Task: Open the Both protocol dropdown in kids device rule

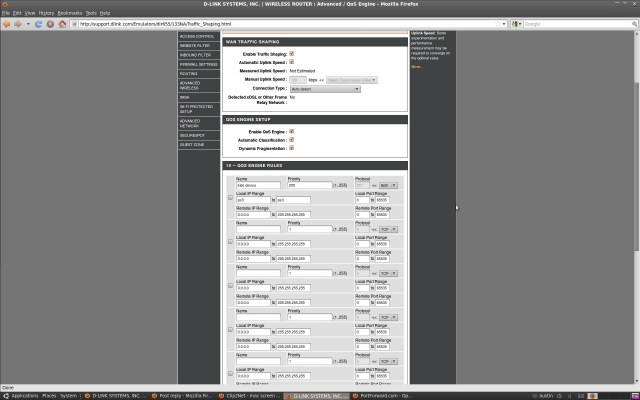Action: (388, 185)
